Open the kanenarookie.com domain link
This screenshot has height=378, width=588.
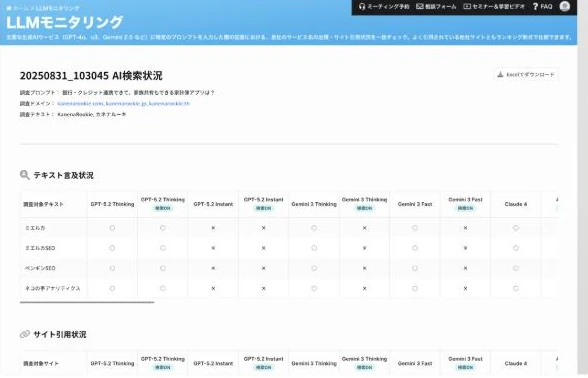tap(80, 104)
